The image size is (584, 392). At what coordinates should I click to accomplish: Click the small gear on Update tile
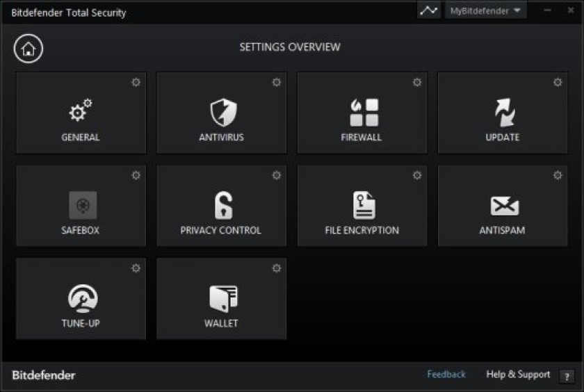tap(558, 82)
